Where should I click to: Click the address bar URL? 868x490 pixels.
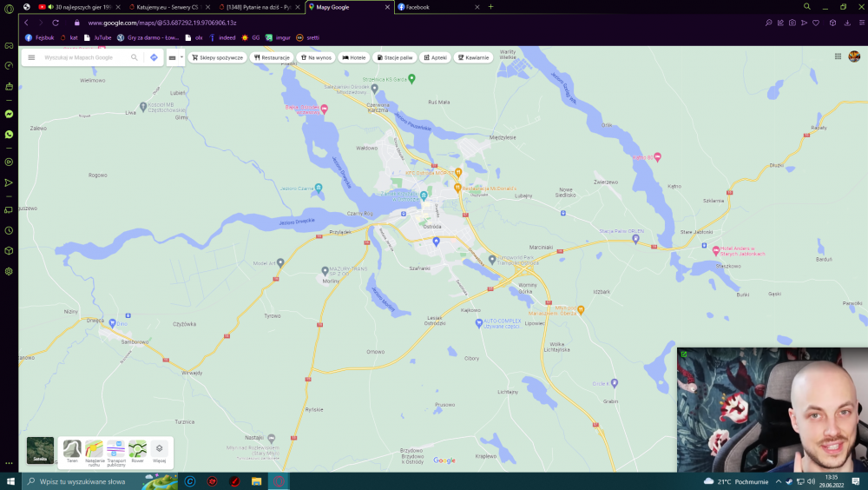click(x=162, y=23)
